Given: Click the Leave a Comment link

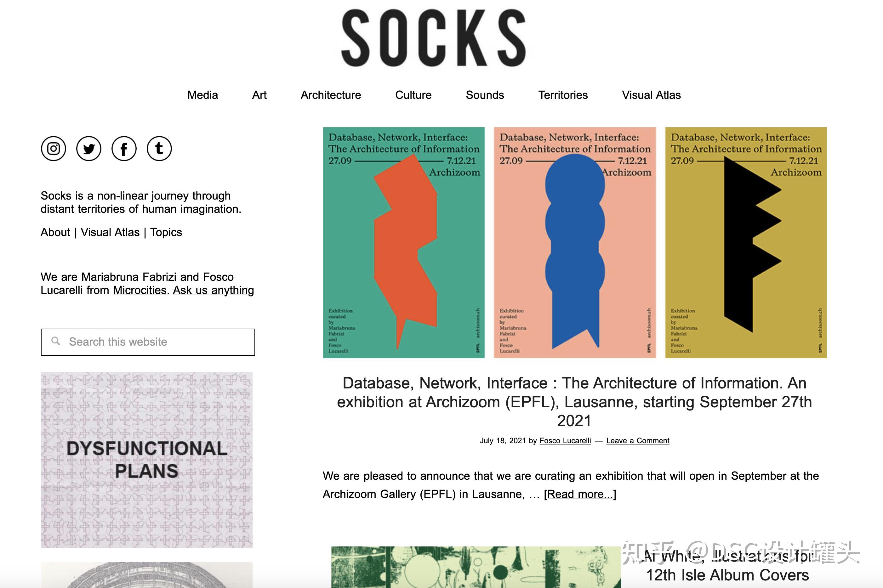Looking at the screenshot, I should point(637,441).
